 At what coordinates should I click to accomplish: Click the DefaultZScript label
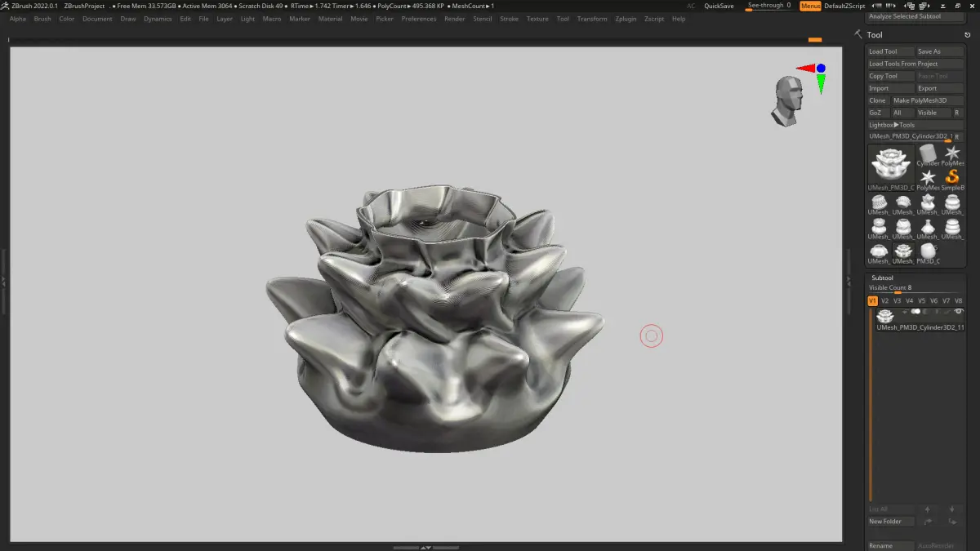pos(844,6)
